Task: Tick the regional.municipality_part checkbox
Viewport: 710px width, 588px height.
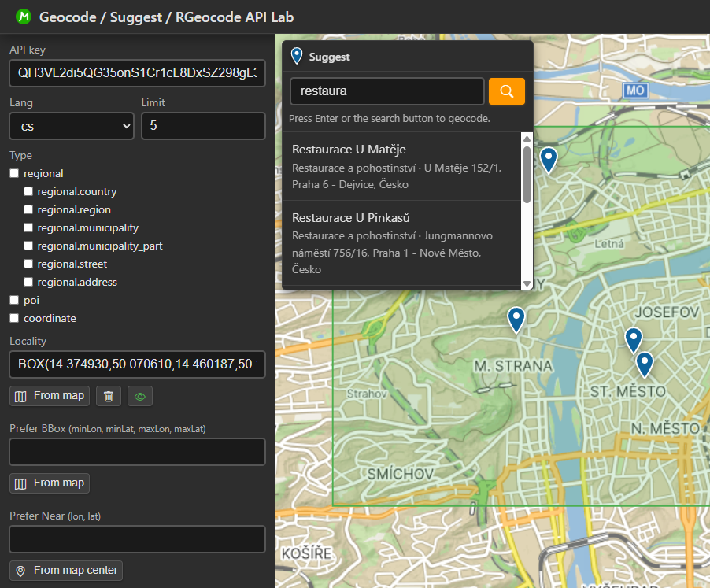Action: pos(28,246)
